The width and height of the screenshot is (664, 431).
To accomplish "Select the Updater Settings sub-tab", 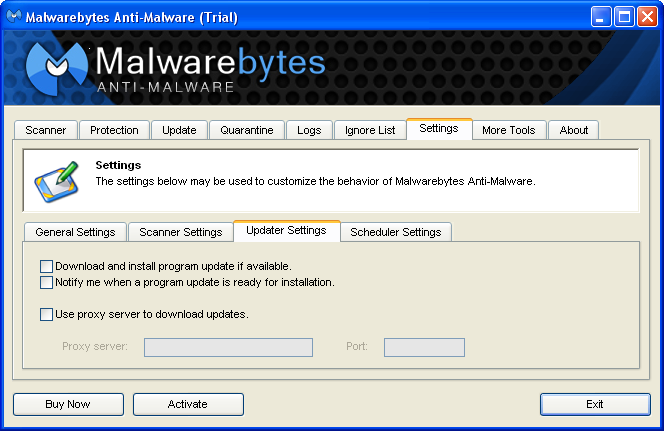I will click(x=287, y=231).
